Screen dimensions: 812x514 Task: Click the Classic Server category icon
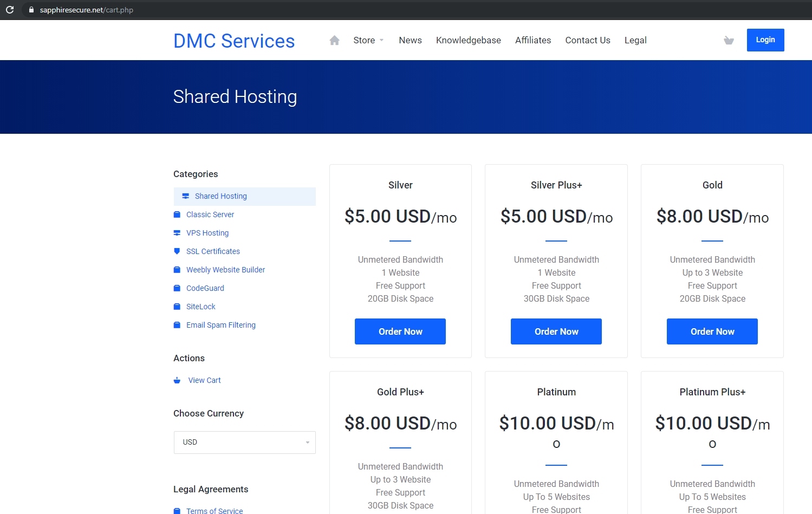177,214
